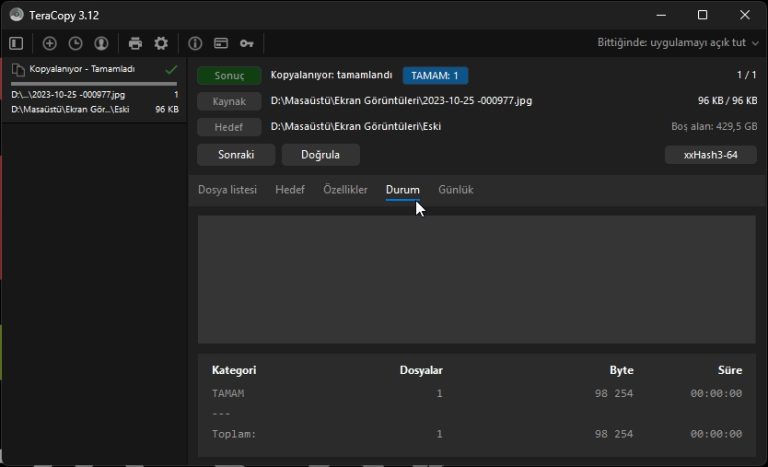Click the add new transfer plus icon
The width and height of the screenshot is (768, 467).
click(50, 43)
